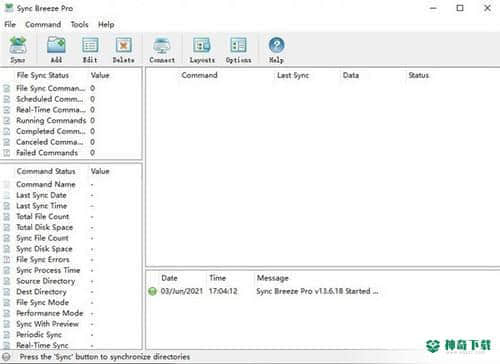Click the icon beside Running Commands row
This screenshot has height=364, width=500.
pyautogui.click(x=7, y=120)
